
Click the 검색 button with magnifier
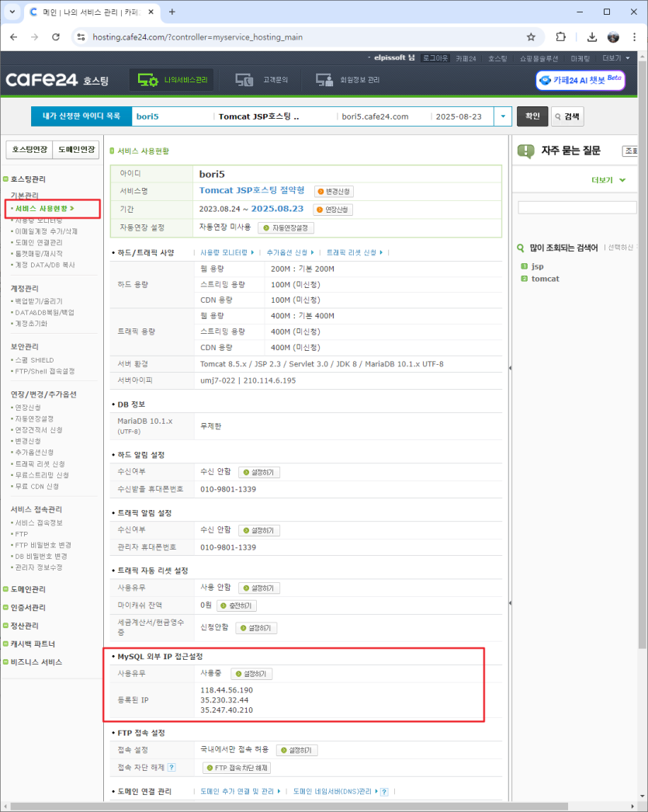click(x=567, y=116)
